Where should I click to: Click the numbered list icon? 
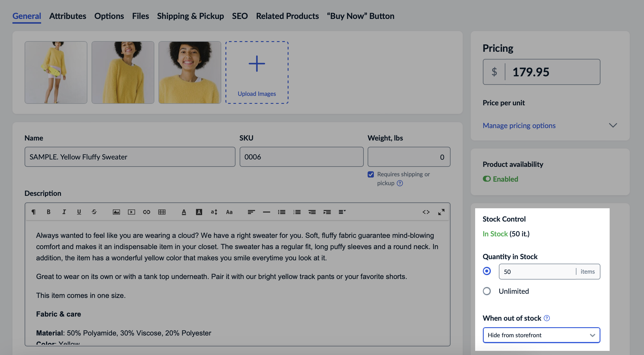tap(297, 212)
